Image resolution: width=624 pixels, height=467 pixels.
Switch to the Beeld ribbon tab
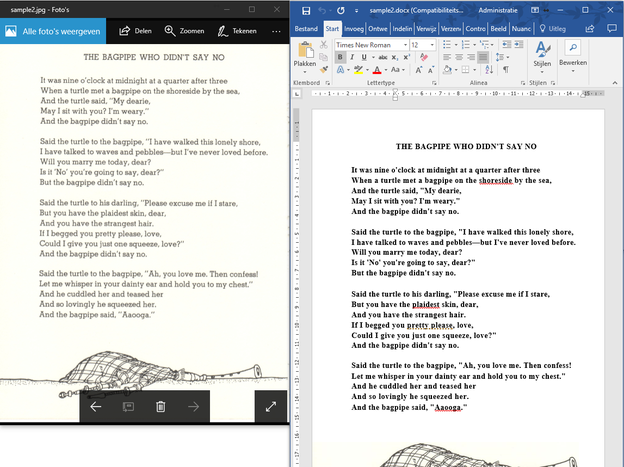(498, 29)
